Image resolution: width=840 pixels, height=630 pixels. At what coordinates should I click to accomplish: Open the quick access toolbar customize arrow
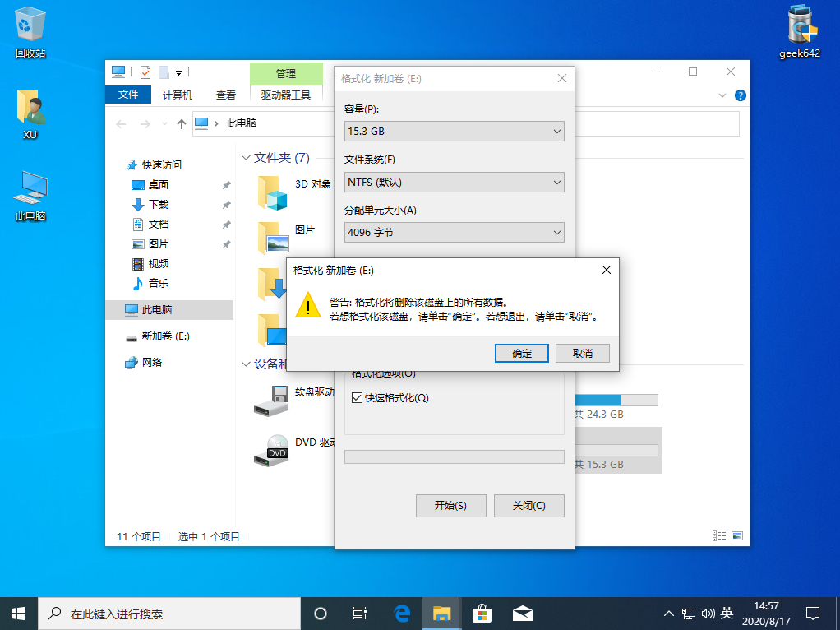click(x=179, y=72)
